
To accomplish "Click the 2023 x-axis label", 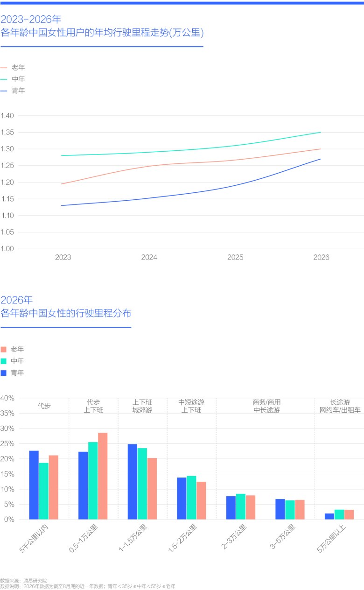I will tap(63, 258).
